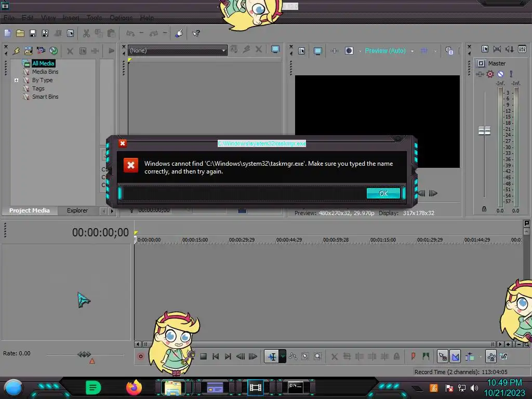532x399 pixels.
Task: Switch to the Project Media tab
Action: [30, 210]
